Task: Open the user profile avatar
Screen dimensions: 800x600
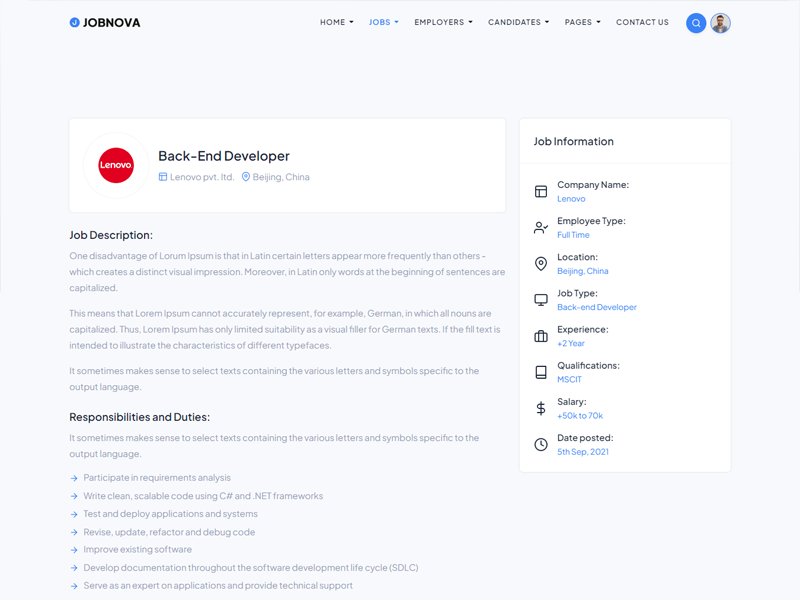Action: (720, 23)
